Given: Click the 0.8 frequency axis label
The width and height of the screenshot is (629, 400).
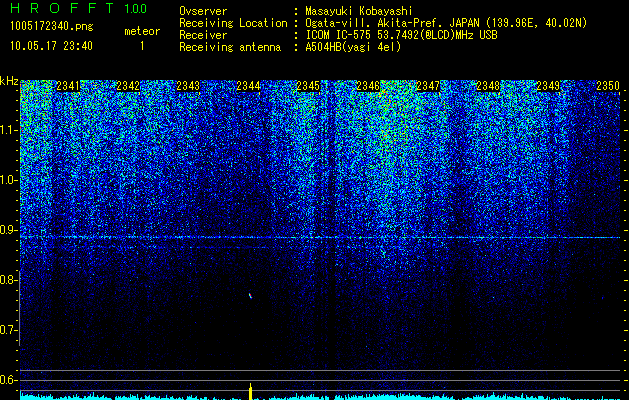Looking at the screenshot, I should pyautogui.click(x=9, y=280).
